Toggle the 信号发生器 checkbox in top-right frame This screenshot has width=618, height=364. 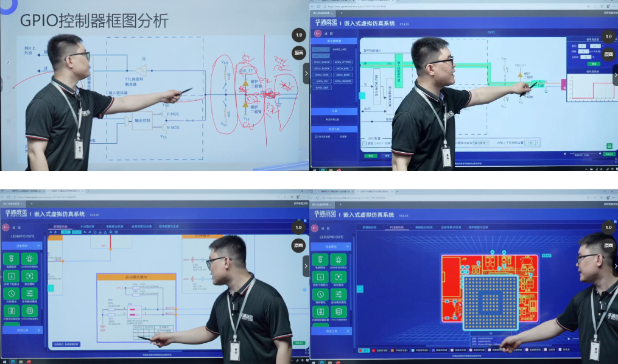(317, 136)
